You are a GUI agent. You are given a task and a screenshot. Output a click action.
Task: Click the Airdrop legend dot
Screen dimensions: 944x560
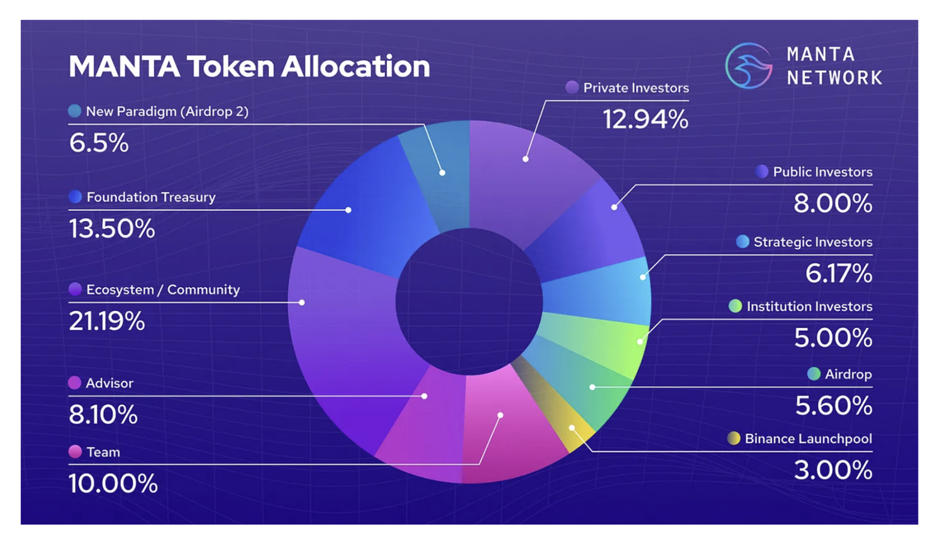click(x=813, y=374)
